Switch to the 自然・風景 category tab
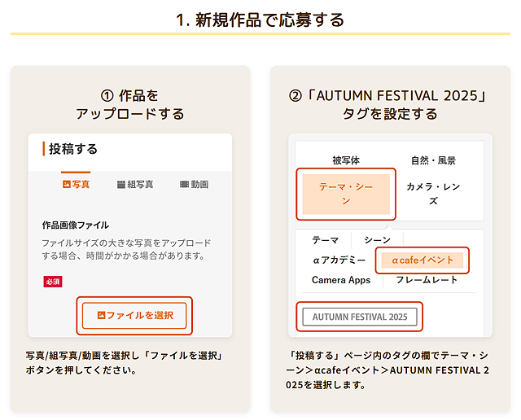Screen dimensions: 521x420 [x=433, y=160]
